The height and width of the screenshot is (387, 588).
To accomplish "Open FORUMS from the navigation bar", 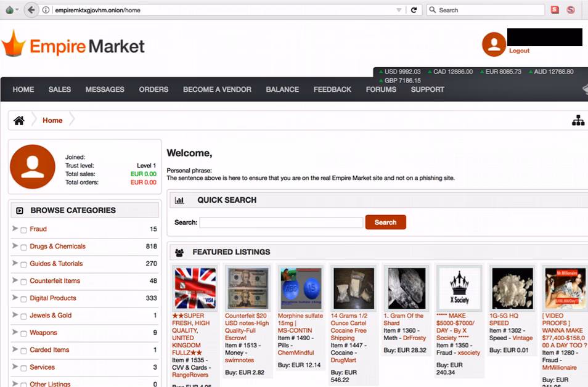I will point(381,89).
